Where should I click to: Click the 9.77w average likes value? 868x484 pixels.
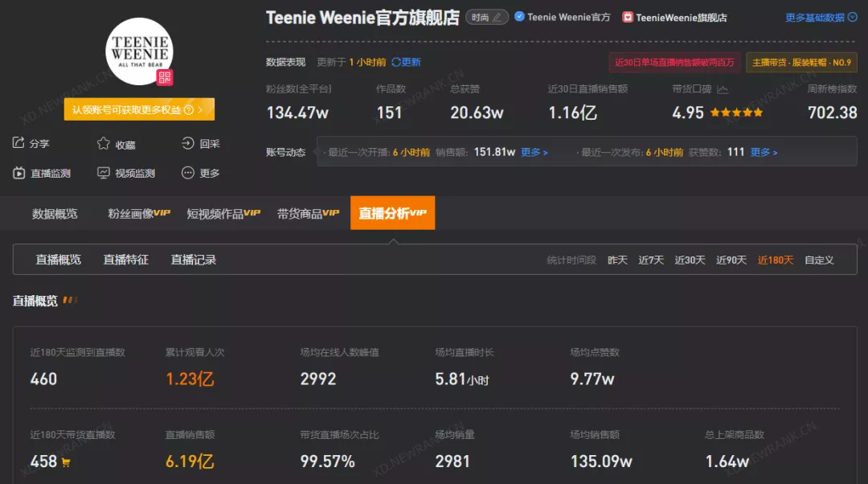pos(592,379)
